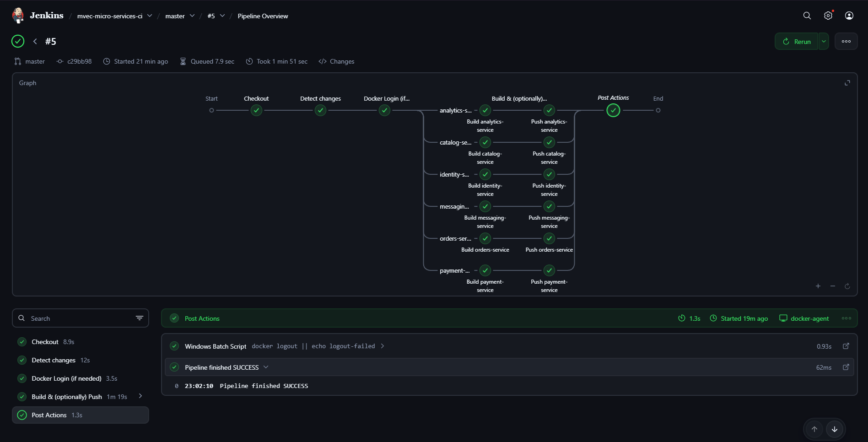
Task: Select the Build messaging-service node
Action: (485, 206)
